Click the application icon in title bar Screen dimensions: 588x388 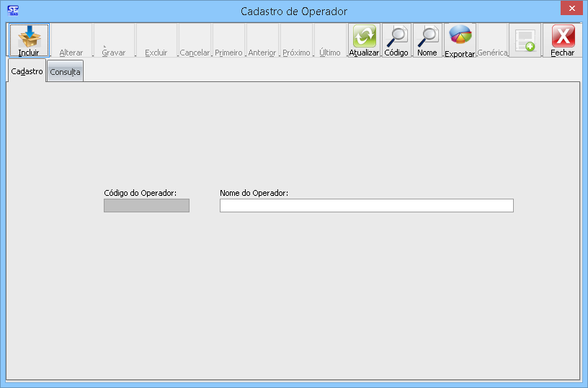pos(12,11)
